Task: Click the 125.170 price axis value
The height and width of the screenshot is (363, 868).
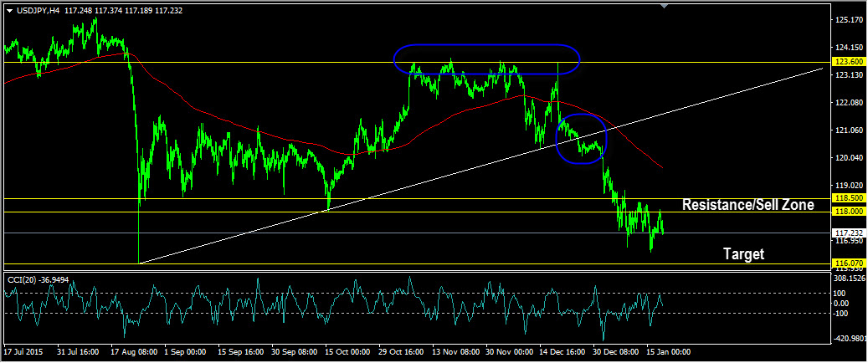Action: coord(849,20)
